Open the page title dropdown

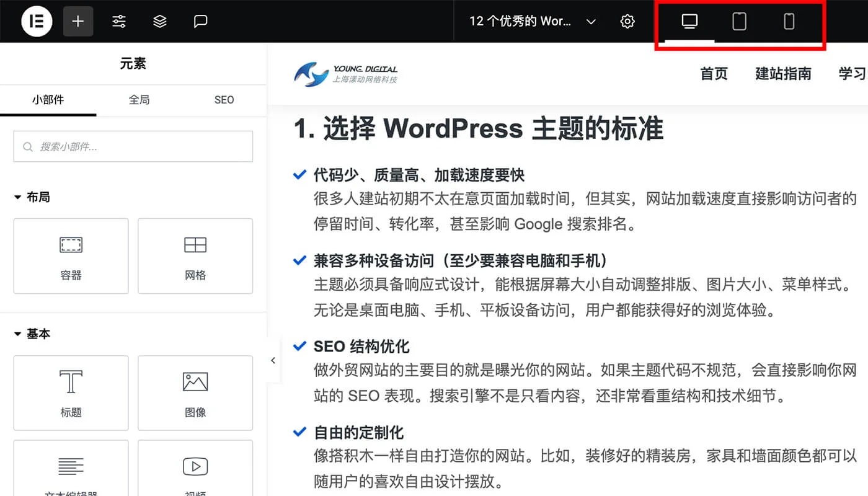click(532, 22)
